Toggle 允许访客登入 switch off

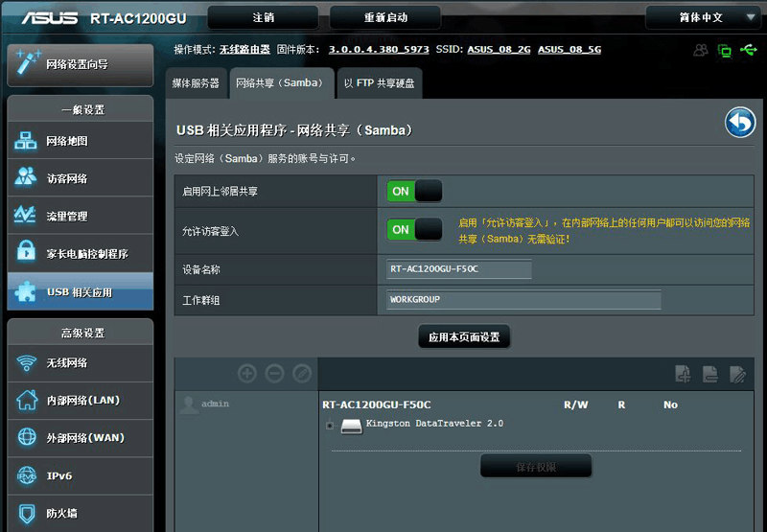click(414, 229)
